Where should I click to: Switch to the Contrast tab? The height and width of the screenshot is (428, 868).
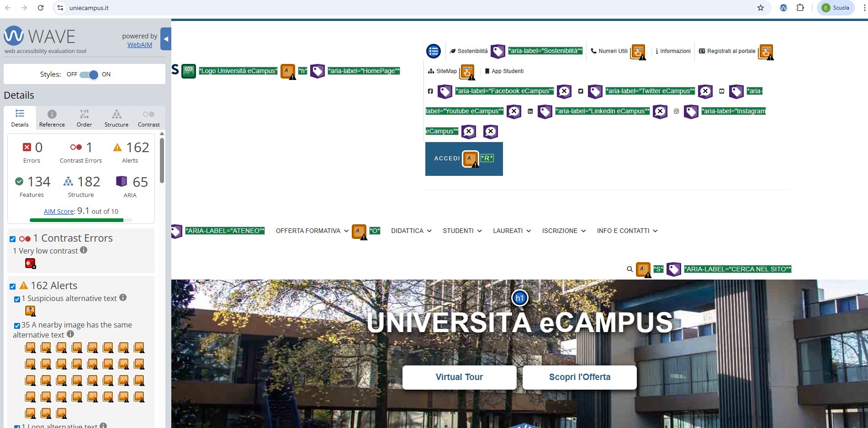pos(149,118)
